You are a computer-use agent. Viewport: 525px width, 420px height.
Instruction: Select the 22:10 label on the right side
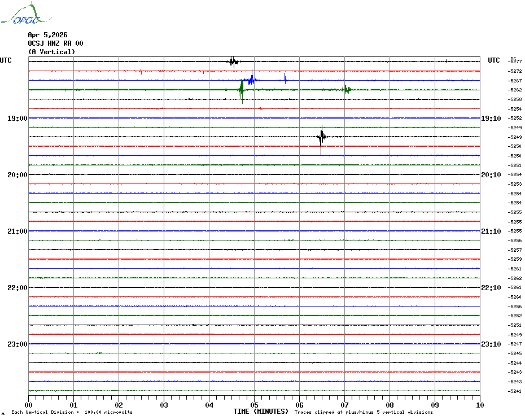[x=490, y=288]
